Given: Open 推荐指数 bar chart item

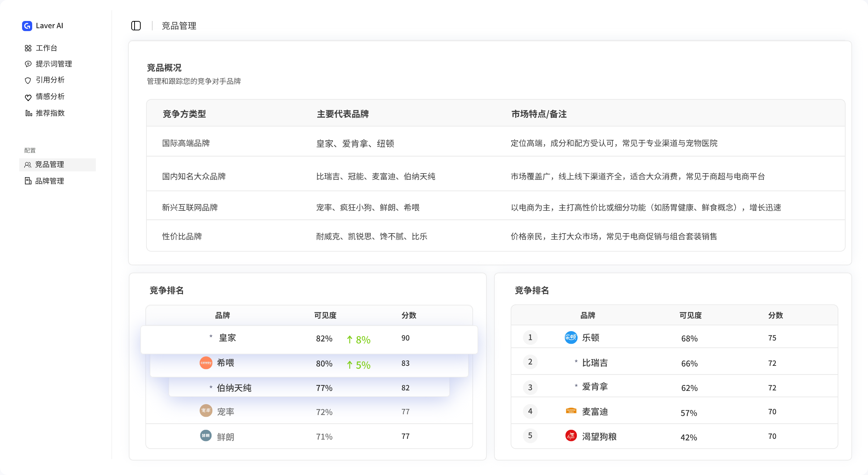Looking at the screenshot, I should (50, 113).
